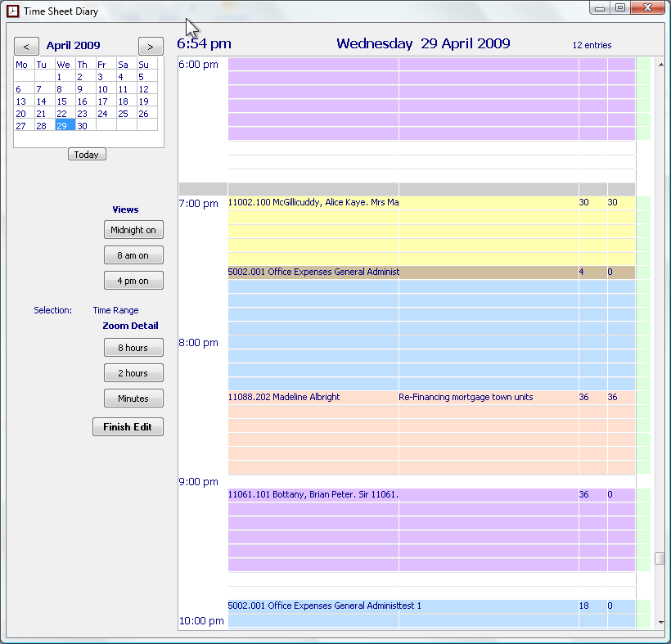Click the Time Sheet Diary title bar icon

click(12, 9)
